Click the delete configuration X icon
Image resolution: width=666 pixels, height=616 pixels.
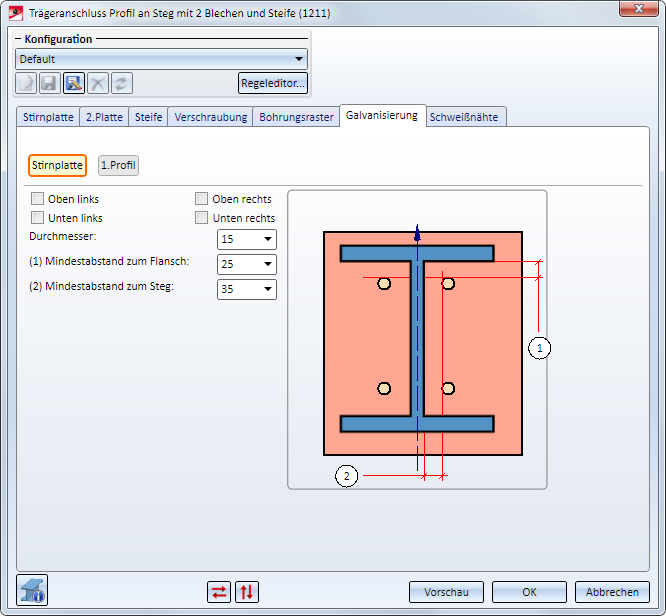tap(98, 83)
